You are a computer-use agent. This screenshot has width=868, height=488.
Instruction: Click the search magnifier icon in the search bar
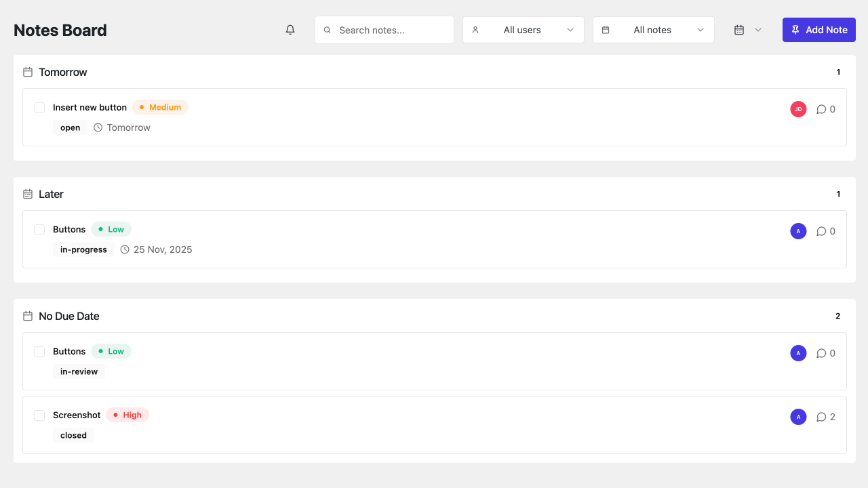point(327,30)
